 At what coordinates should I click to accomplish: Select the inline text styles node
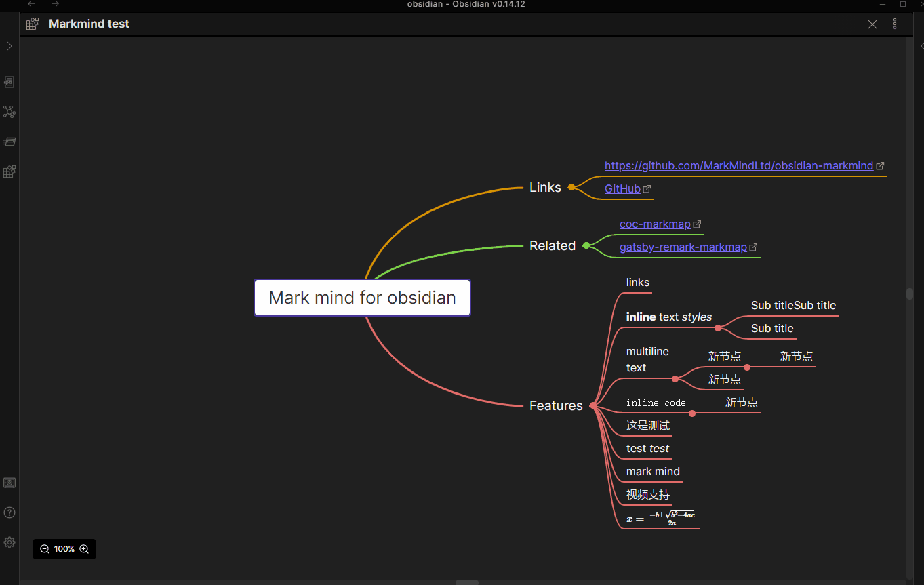point(669,317)
